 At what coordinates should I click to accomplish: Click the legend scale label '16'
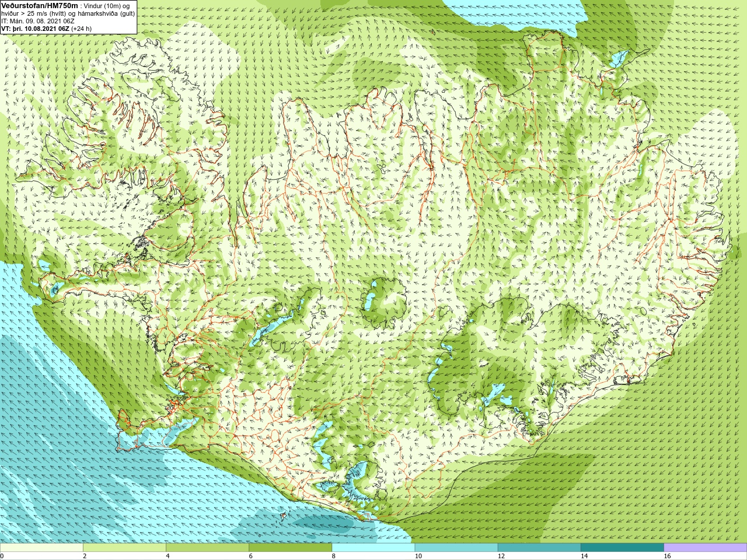tap(667, 556)
